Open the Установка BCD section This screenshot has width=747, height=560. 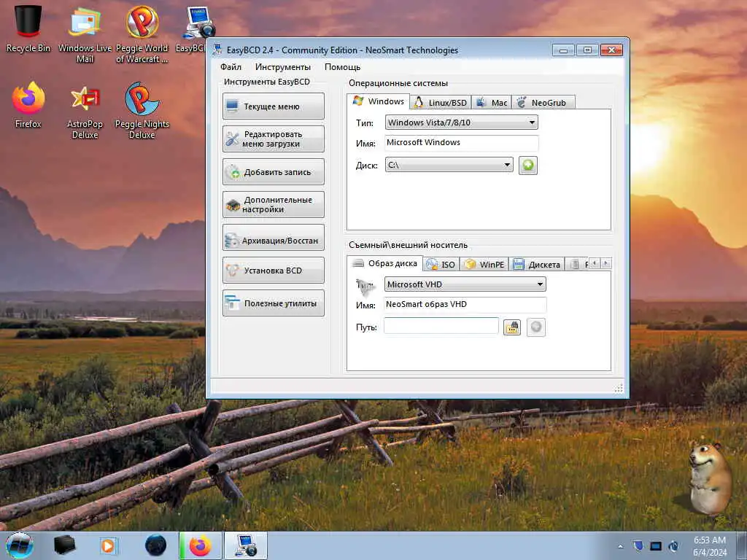tap(273, 271)
